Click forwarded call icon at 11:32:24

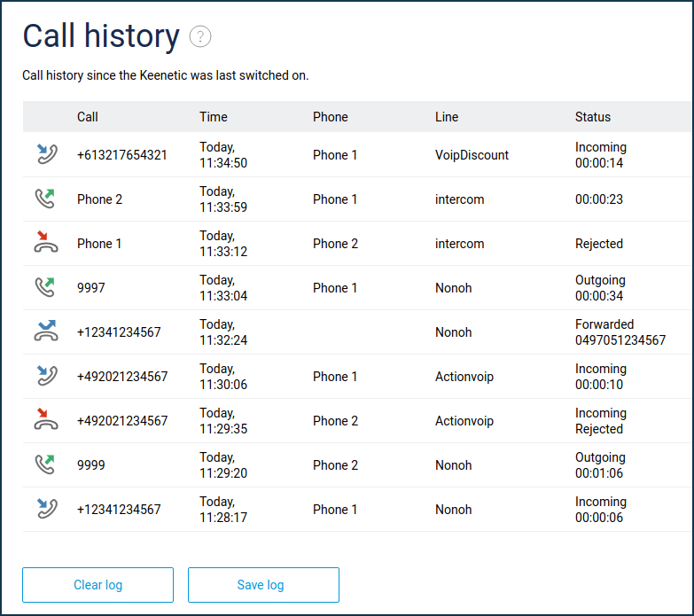pos(46,331)
